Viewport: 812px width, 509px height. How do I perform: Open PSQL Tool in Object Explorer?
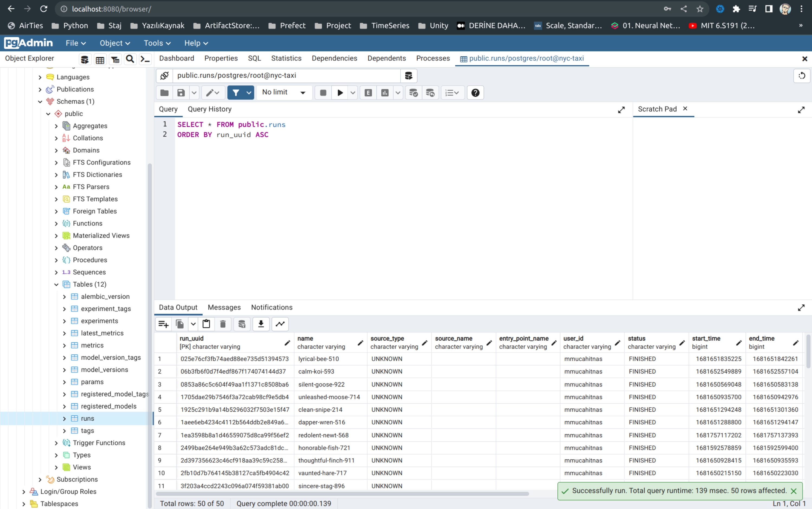pyautogui.click(x=145, y=59)
